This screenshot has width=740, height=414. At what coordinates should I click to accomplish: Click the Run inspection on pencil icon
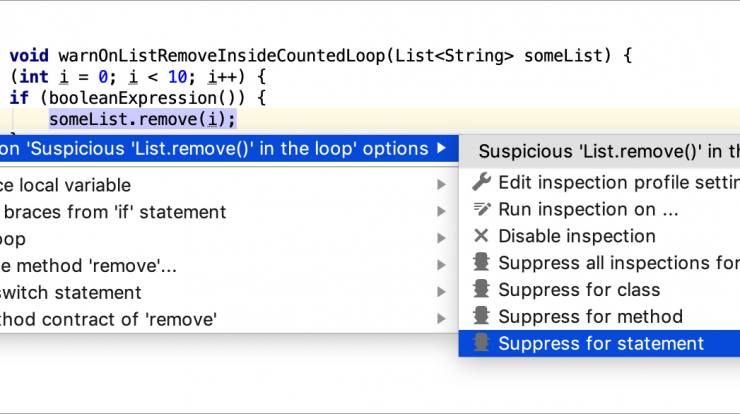[x=481, y=209]
